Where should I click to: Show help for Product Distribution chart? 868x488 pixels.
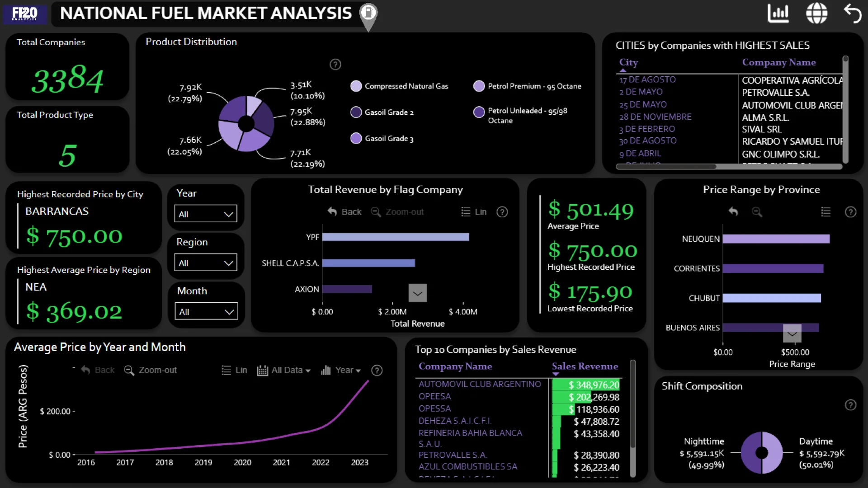[x=335, y=64]
